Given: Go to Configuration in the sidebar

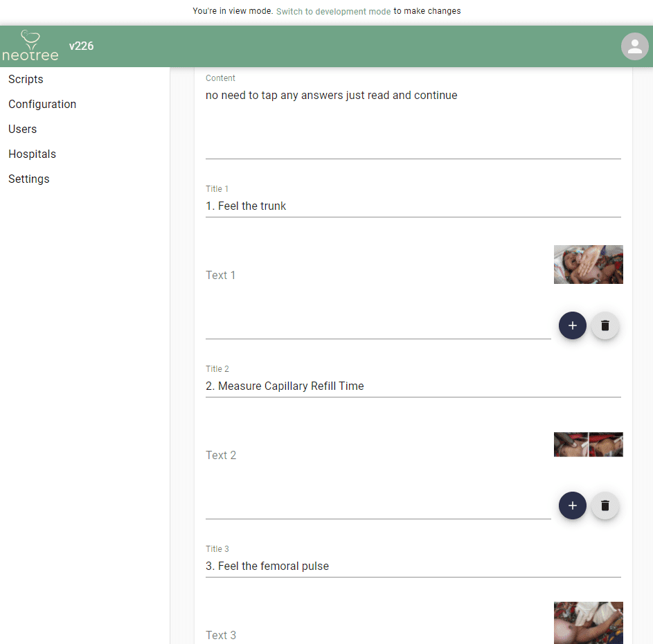Looking at the screenshot, I should tap(42, 104).
